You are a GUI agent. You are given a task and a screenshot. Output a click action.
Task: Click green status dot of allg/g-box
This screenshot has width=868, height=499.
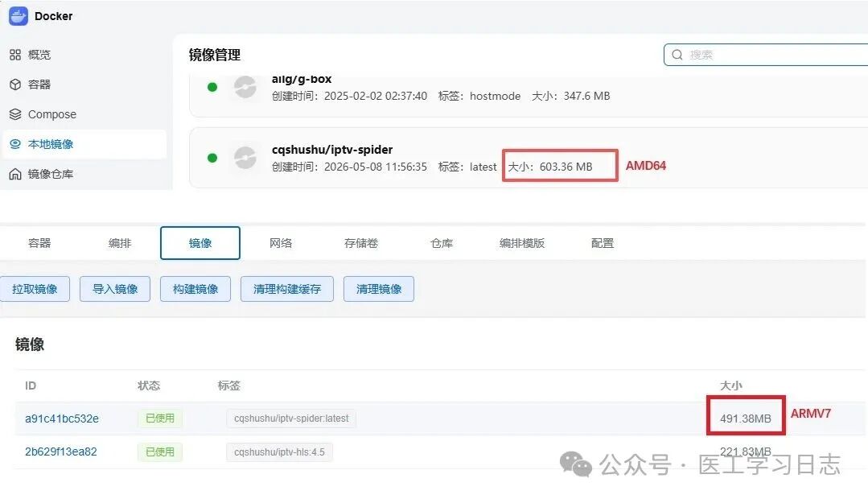[212, 87]
